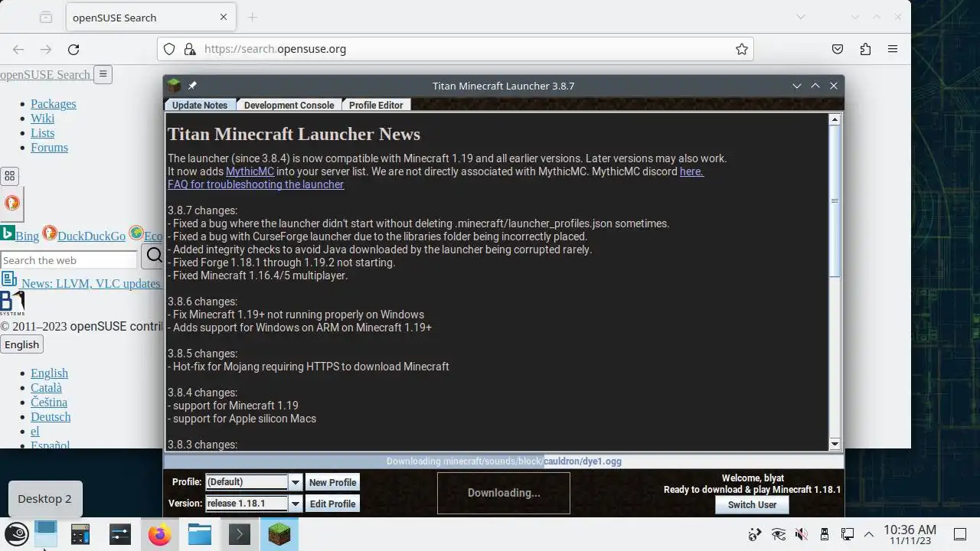The width and height of the screenshot is (980, 551).
Task: Open the Firefox hamburger application menu
Action: click(893, 49)
